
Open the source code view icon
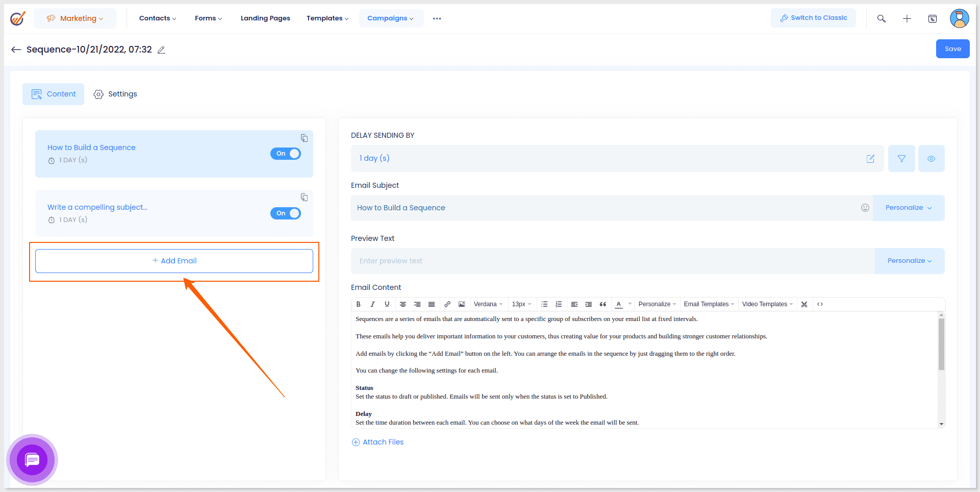[x=820, y=304]
